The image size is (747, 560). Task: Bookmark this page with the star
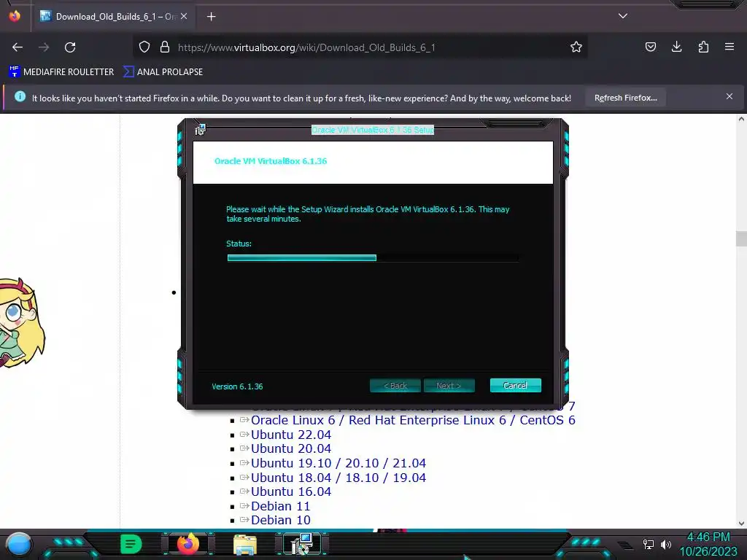click(x=576, y=47)
